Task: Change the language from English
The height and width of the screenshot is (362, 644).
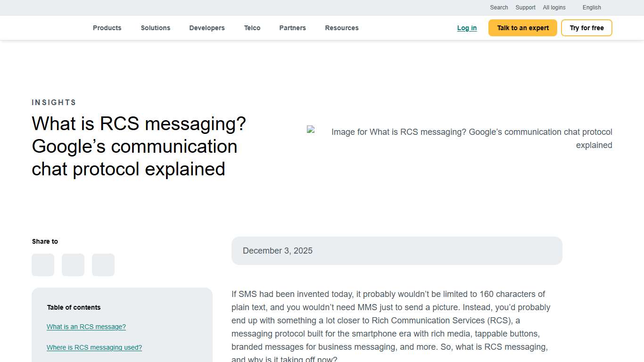Action: click(x=592, y=8)
